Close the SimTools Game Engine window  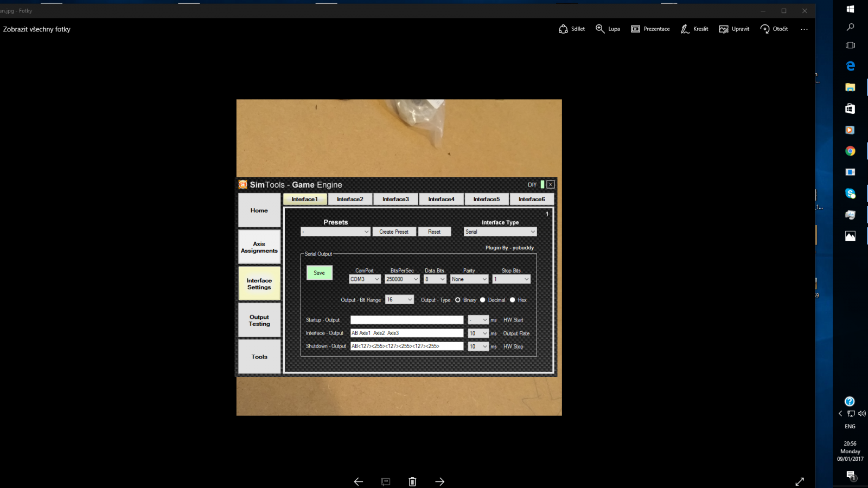click(550, 184)
